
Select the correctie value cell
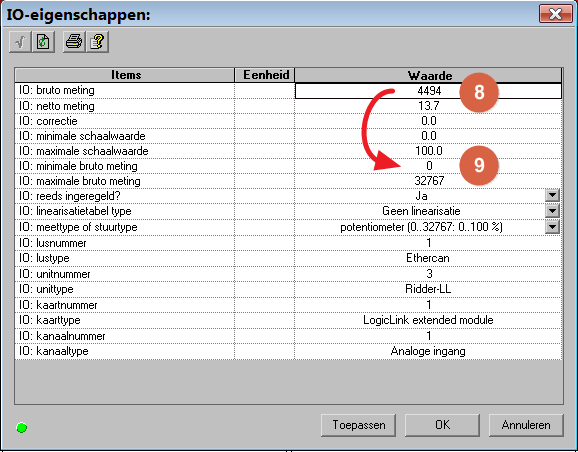[428, 121]
